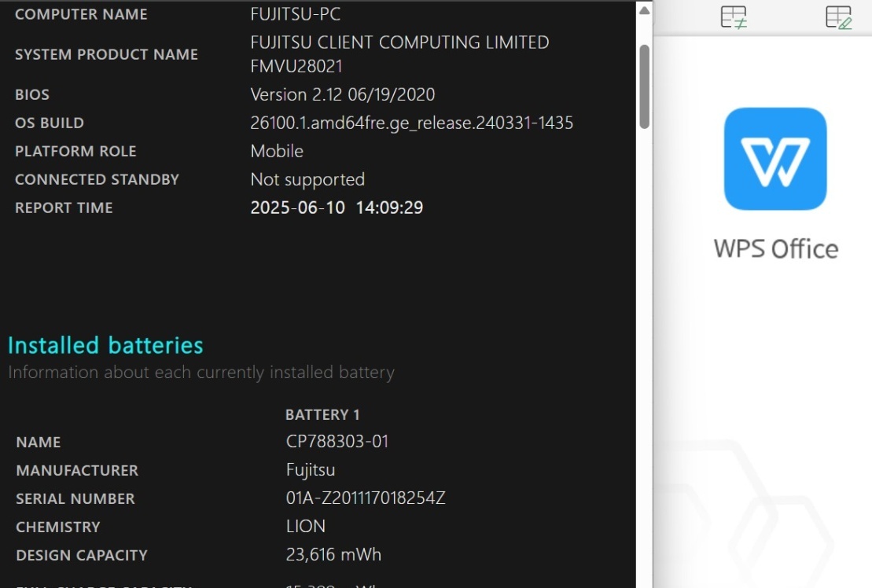Click the scrollbar up arrow
The image size is (872, 588).
645,10
